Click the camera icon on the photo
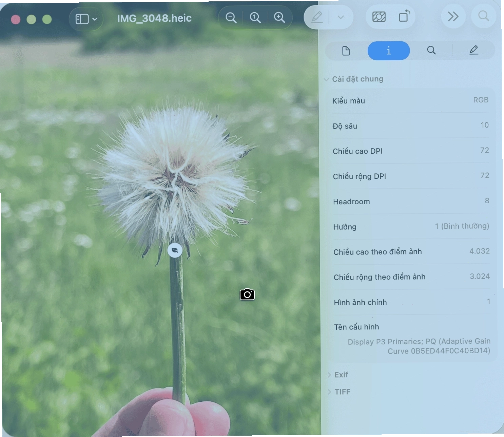This screenshot has height=437, width=504. tap(247, 294)
